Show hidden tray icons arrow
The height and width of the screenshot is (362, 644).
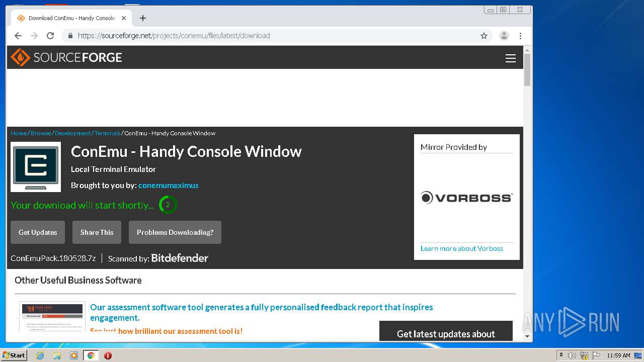click(561, 355)
